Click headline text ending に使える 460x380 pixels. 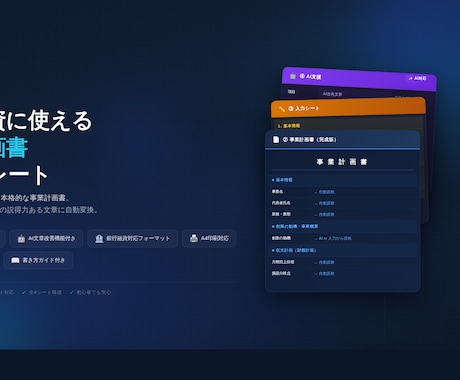[46, 120]
